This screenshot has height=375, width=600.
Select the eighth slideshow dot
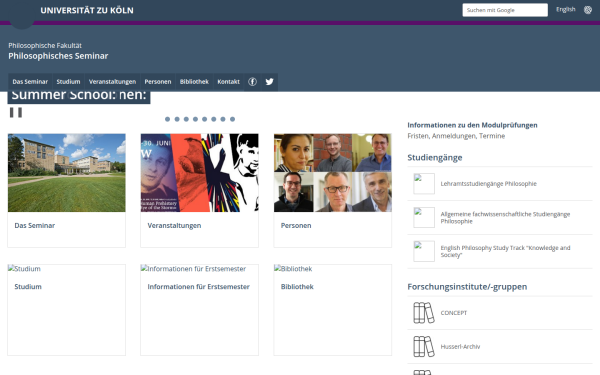click(232, 119)
